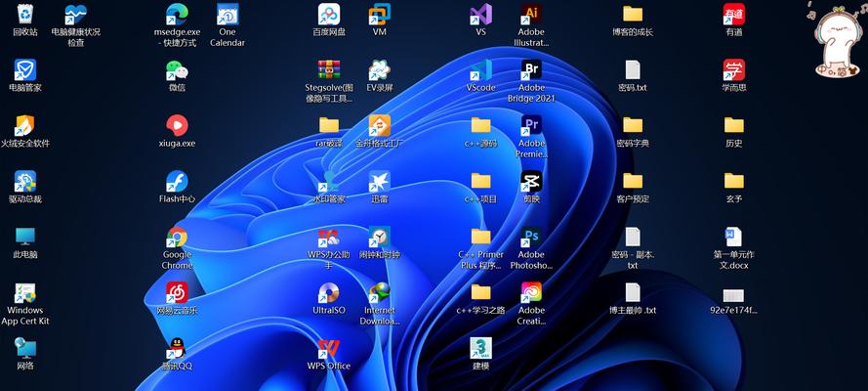This screenshot has width=868, height=391.
Task: Open 火绒安全软件 icon
Action: [25, 126]
